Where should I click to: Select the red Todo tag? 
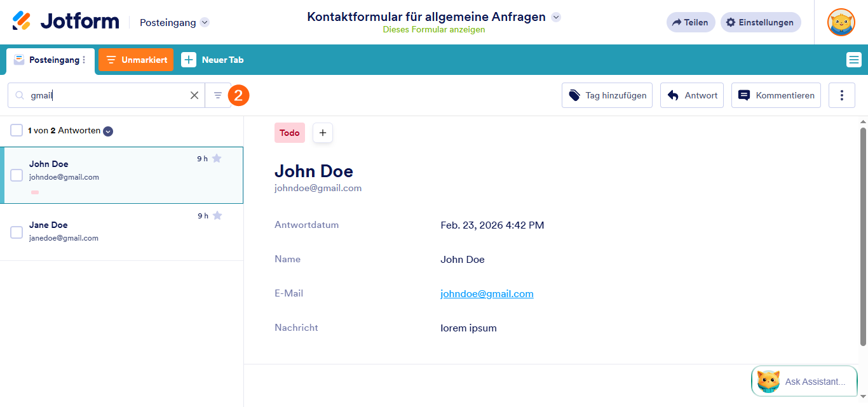click(289, 133)
